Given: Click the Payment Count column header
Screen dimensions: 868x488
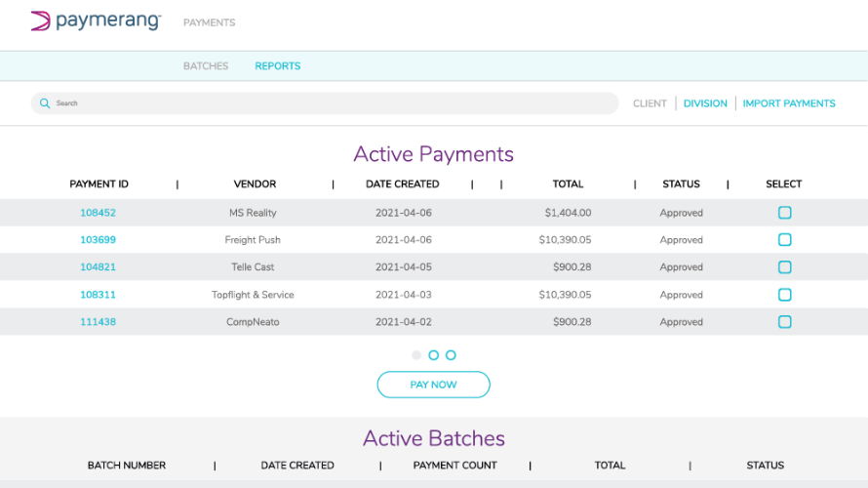Looking at the screenshot, I should tap(455, 466).
